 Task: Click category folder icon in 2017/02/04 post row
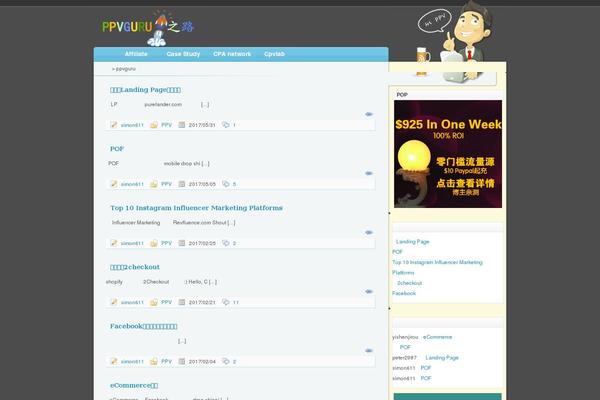(154, 361)
